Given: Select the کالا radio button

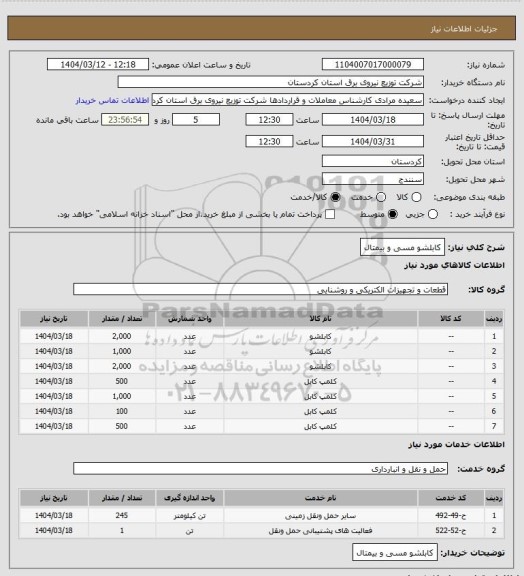Looking at the screenshot, I should click(x=416, y=197).
